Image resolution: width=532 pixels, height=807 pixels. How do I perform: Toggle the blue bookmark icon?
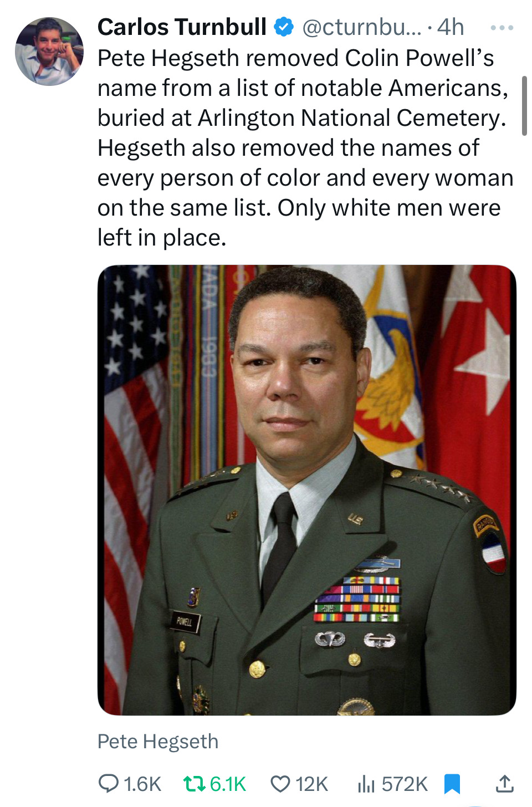pyautogui.click(x=452, y=784)
